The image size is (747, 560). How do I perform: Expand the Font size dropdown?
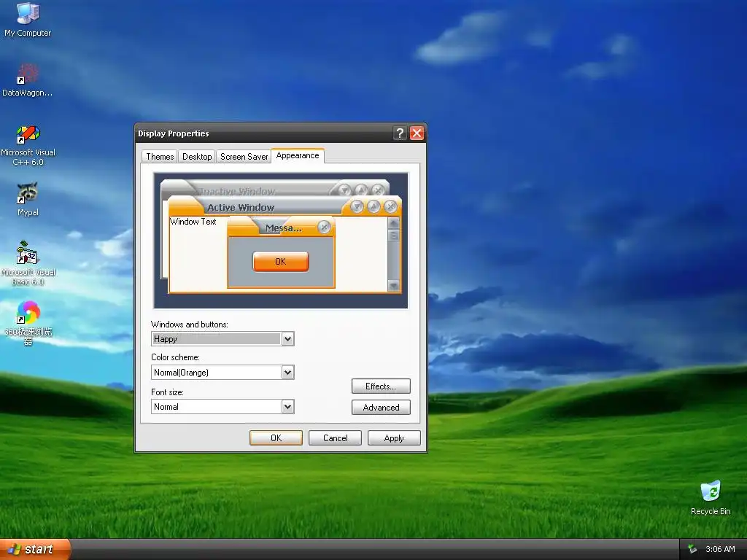tap(287, 407)
